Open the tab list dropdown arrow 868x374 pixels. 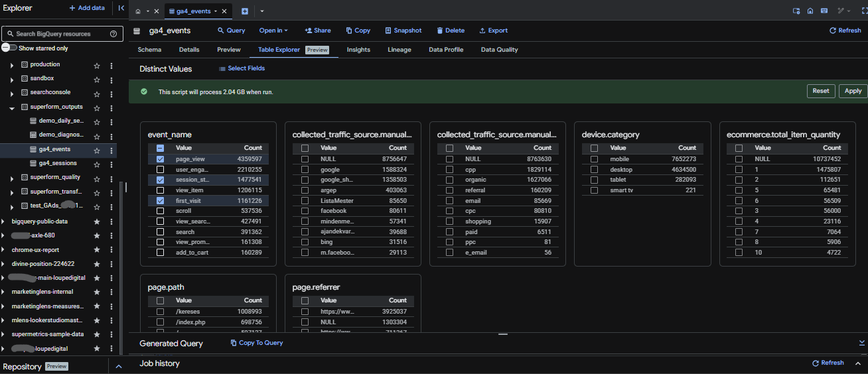pyautogui.click(x=261, y=11)
